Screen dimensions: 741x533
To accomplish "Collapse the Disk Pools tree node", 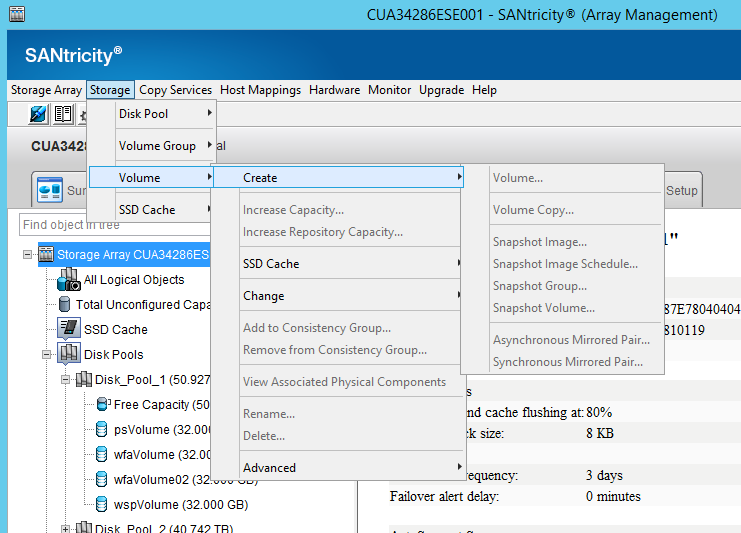I will point(46,354).
